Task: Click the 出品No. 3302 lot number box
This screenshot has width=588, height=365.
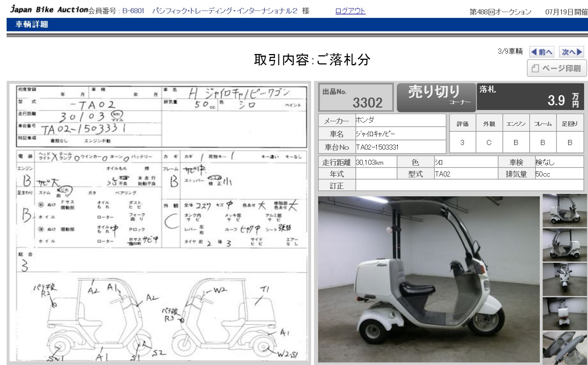Action: tap(356, 97)
